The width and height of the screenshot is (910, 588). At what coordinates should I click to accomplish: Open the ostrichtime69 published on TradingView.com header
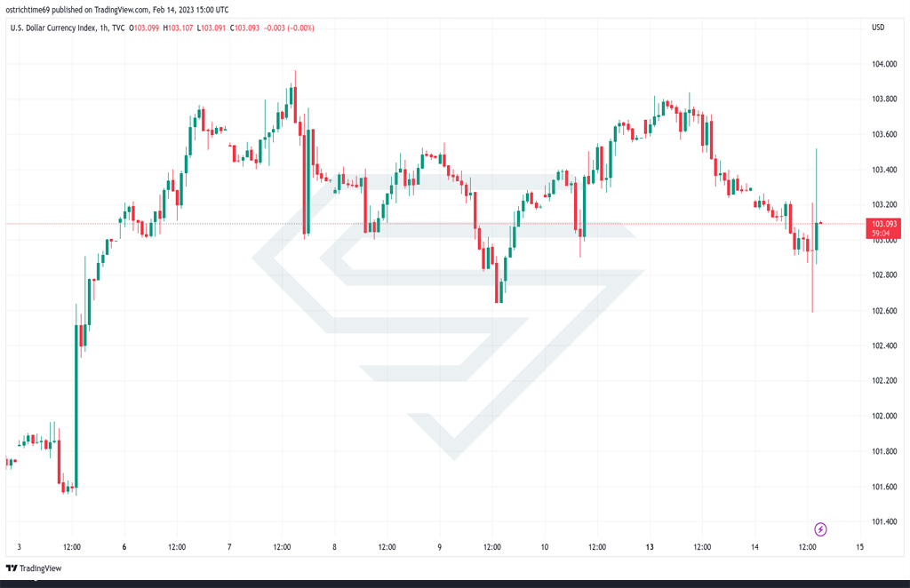(x=117, y=10)
